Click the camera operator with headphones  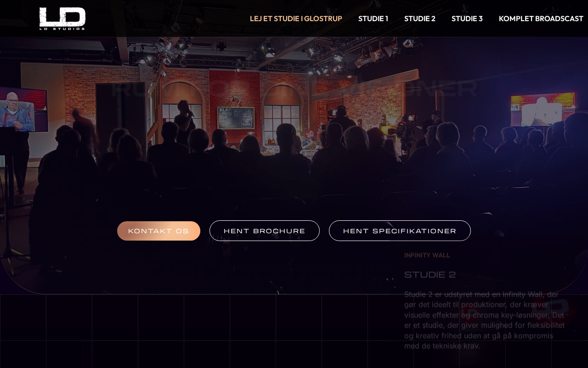(341, 118)
